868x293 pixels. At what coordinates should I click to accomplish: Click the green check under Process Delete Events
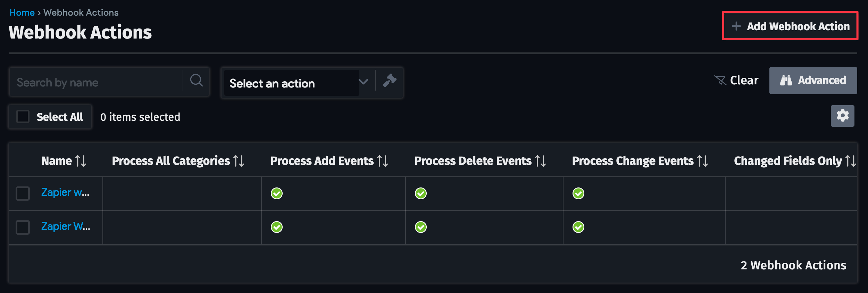[420, 193]
